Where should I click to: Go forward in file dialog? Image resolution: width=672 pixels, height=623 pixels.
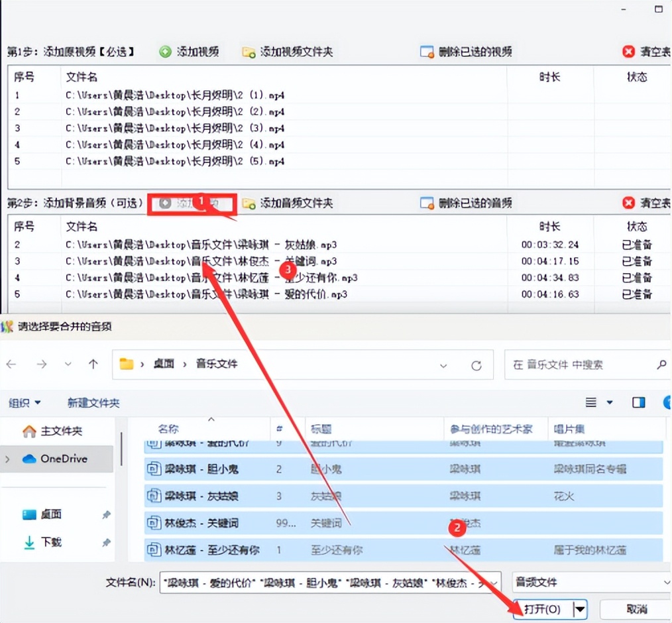(42, 365)
